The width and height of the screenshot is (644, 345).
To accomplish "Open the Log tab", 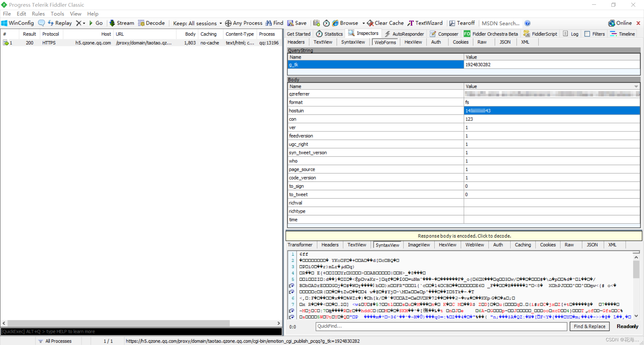I will [571, 34].
